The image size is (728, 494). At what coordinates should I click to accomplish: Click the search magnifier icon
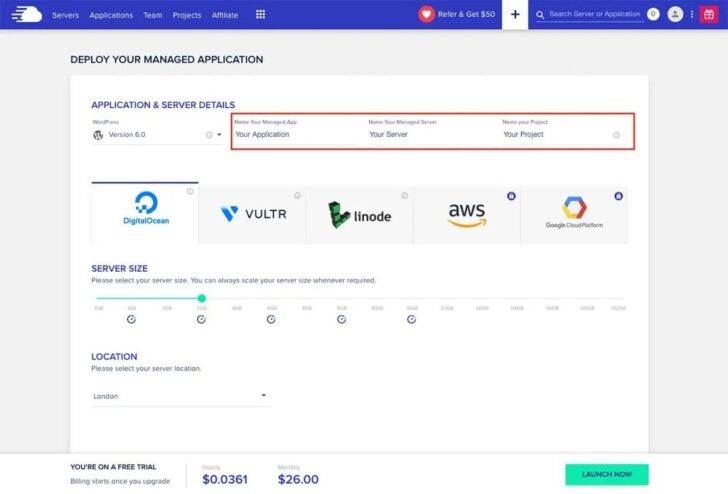click(540, 15)
